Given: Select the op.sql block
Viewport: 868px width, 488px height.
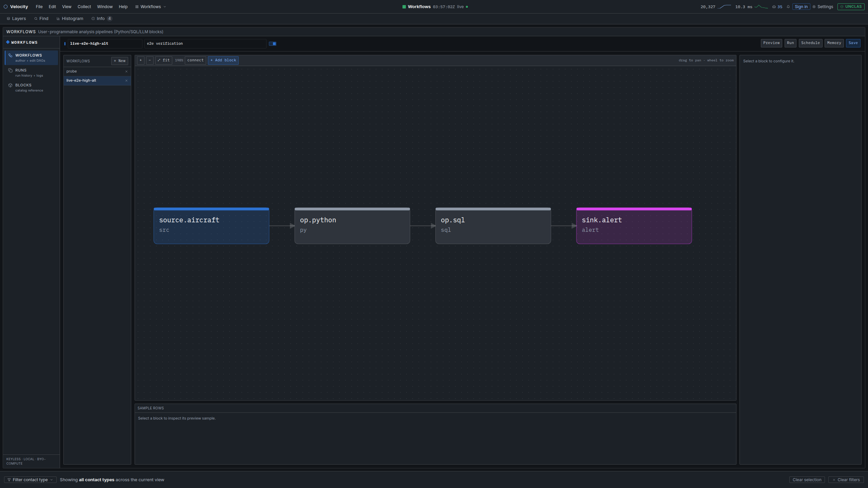Looking at the screenshot, I should [x=493, y=226].
